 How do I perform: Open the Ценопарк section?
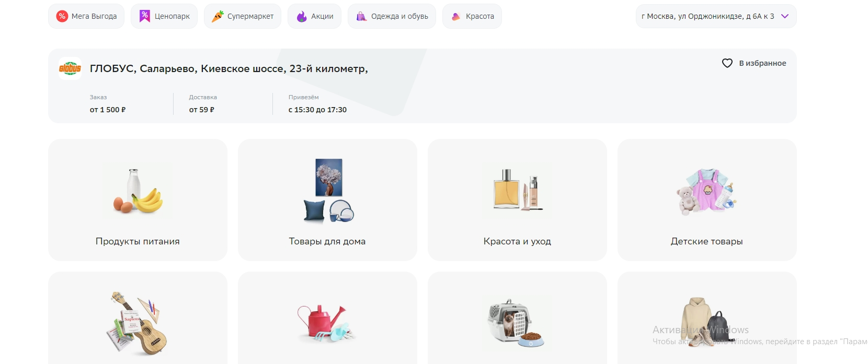pos(164,16)
